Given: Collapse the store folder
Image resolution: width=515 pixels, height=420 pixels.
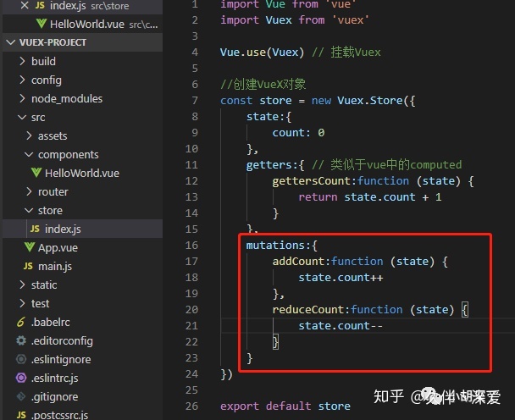Looking at the screenshot, I should pyautogui.click(x=30, y=210).
